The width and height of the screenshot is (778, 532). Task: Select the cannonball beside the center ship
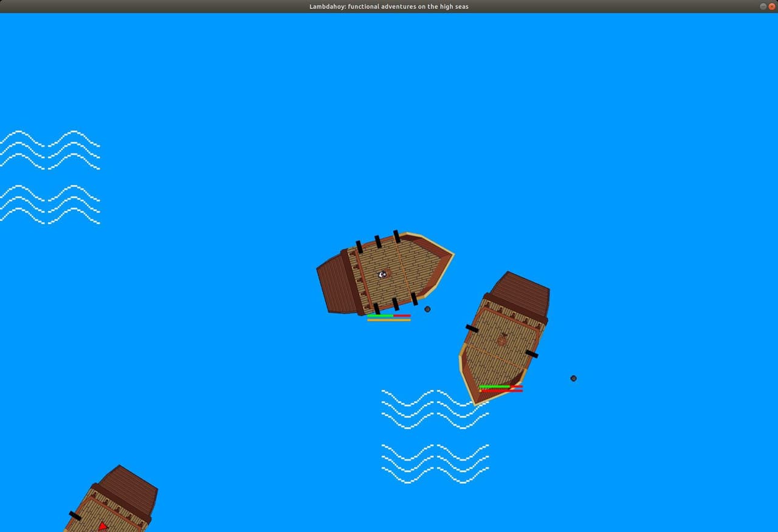point(427,309)
